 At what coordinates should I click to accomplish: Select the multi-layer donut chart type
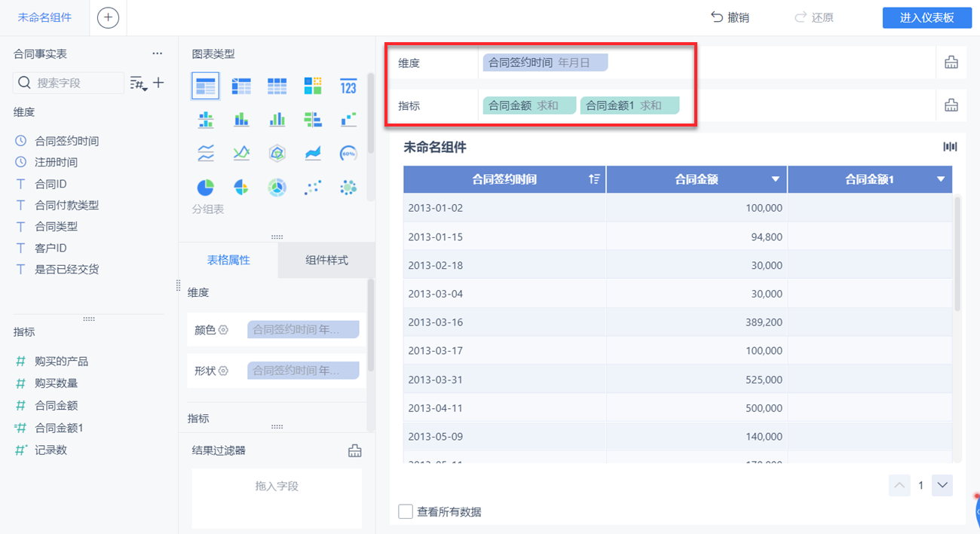(x=277, y=187)
